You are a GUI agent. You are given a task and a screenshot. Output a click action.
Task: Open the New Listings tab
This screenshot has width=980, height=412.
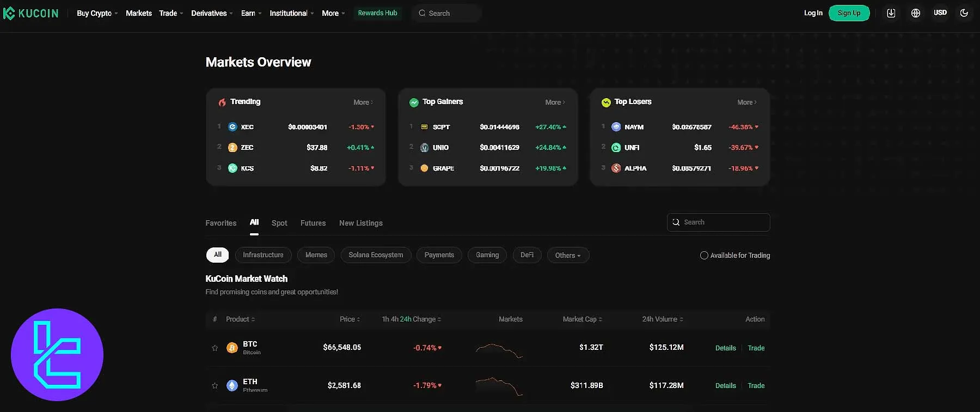(360, 223)
